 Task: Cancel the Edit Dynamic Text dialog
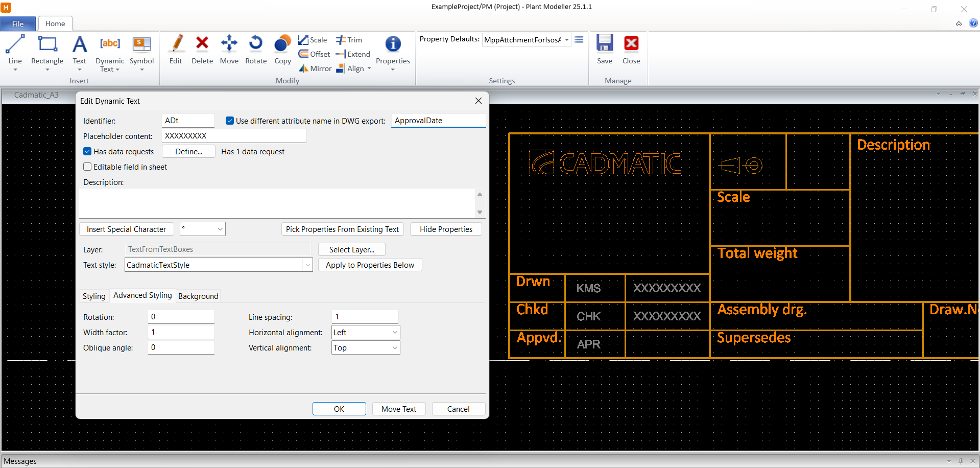tap(458, 409)
